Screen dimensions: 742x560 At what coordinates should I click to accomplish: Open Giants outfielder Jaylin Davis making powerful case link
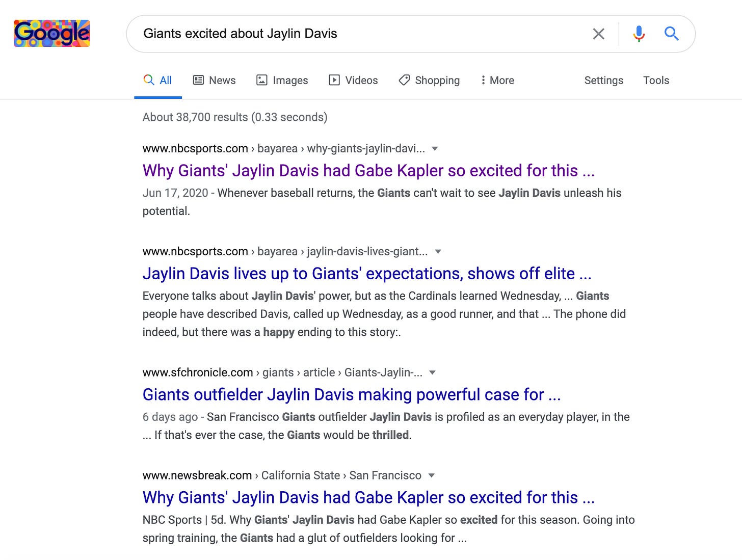(x=352, y=395)
